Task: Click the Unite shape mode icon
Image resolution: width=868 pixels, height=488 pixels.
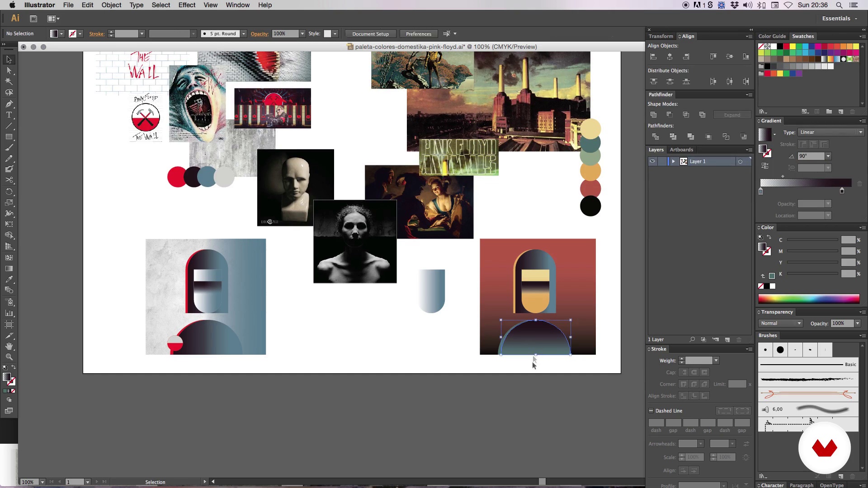Action: pos(653,115)
